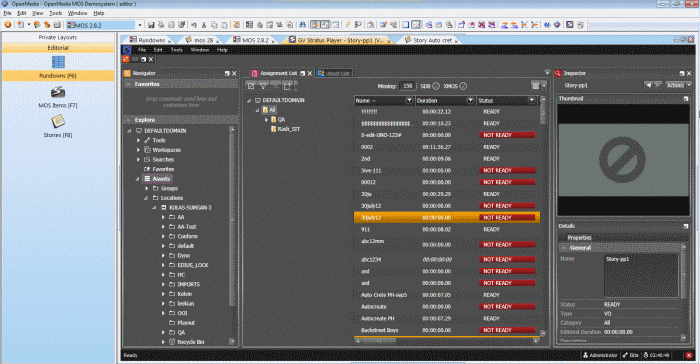Click the Inspector thumbnail preview
This screenshot has width=700, height=364.
pyautogui.click(x=623, y=159)
